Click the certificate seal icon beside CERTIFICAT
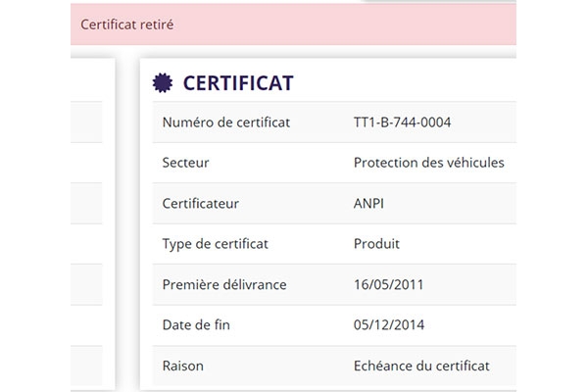The width and height of the screenshot is (588, 392). pyautogui.click(x=163, y=83)
